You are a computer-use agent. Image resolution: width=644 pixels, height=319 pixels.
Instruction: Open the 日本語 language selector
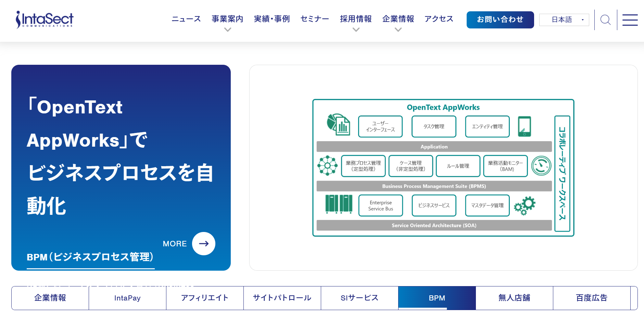(x=564, y=20)
